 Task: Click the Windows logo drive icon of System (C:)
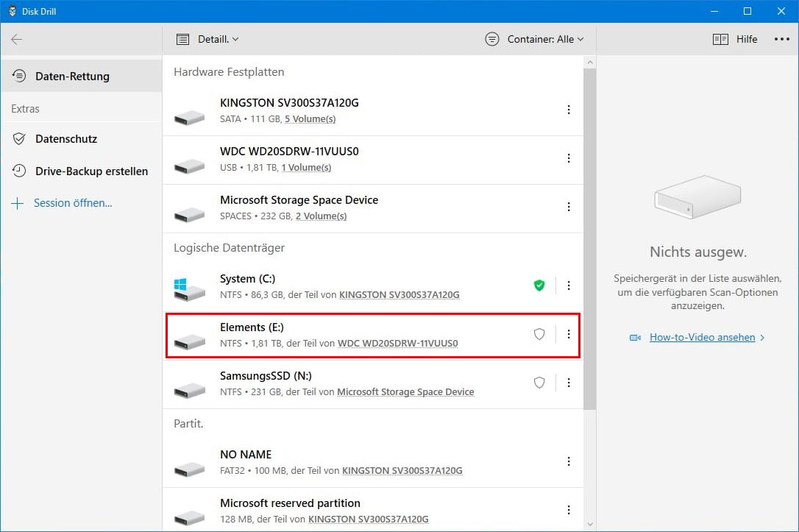[x=189, y=289]
